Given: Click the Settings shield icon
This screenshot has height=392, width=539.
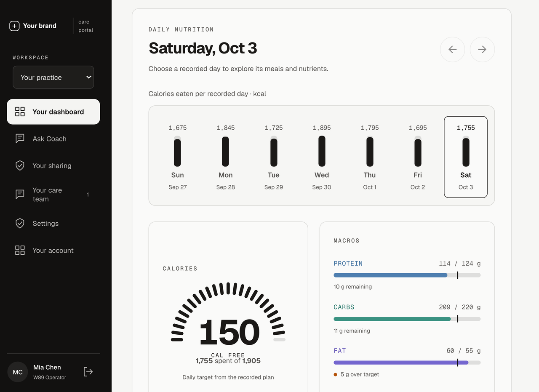Looking at the screenshot, I should point(20,223).
